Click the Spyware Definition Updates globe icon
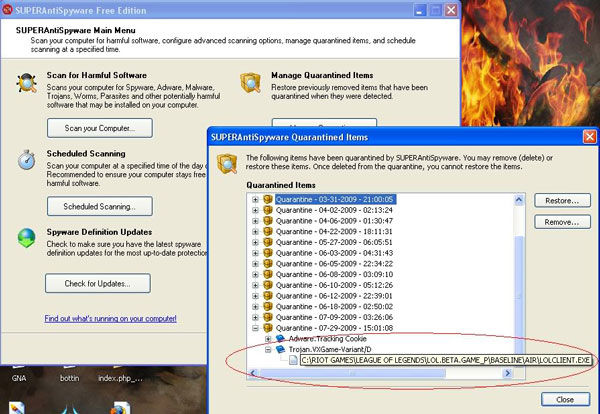 point(26,238)
